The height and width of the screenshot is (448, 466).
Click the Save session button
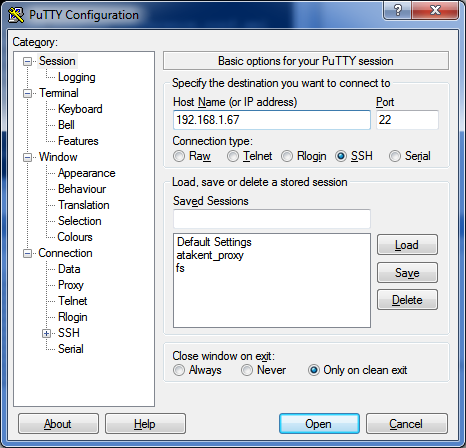click(407, 273)
